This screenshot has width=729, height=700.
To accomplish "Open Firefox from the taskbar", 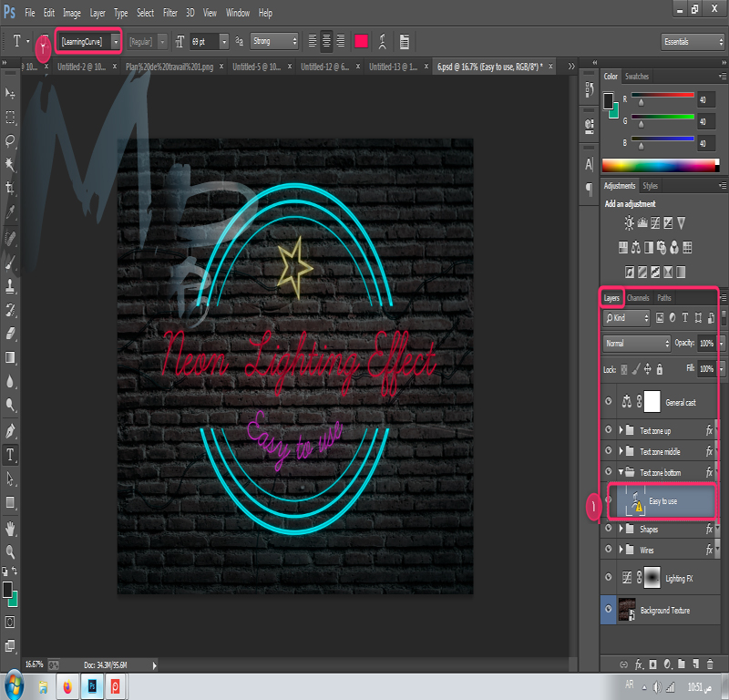I will 67,686.
